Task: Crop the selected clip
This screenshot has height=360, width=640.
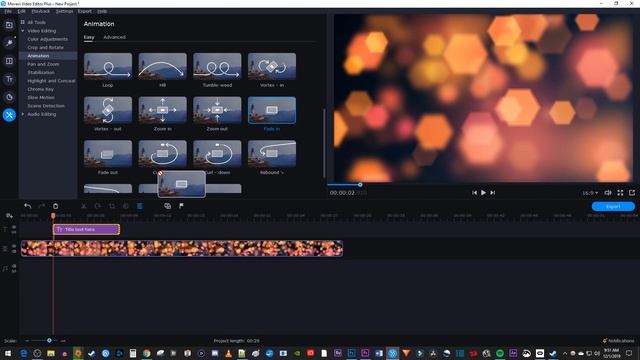Action: coord(112,206)
